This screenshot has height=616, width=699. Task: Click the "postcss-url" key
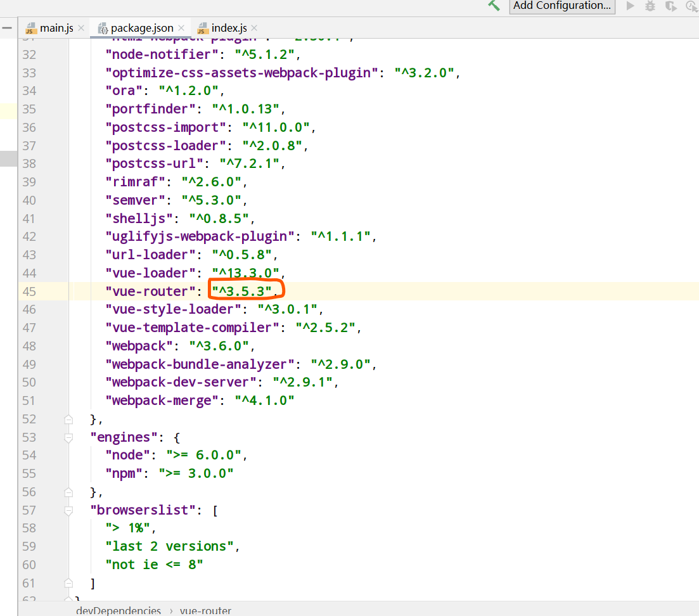[154, 164]
